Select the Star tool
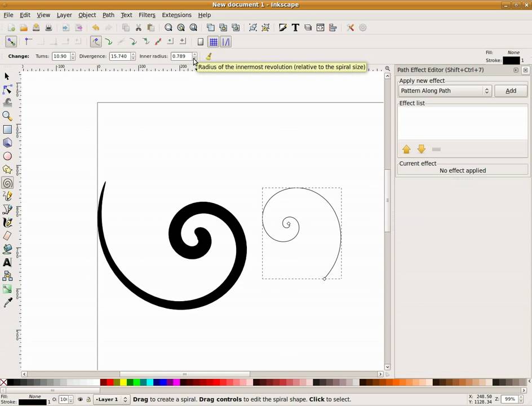This screenshot has height=406, width=532. pos(8,170)
